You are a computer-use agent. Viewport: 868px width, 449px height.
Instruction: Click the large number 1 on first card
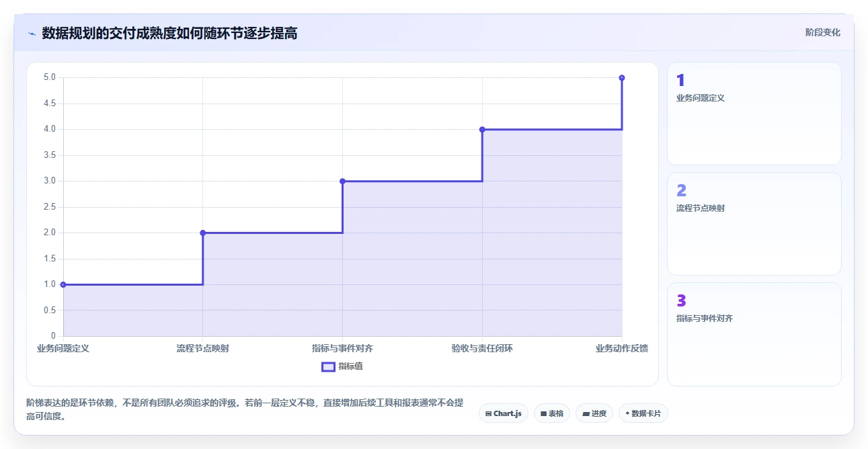click(x=680, y=81)
